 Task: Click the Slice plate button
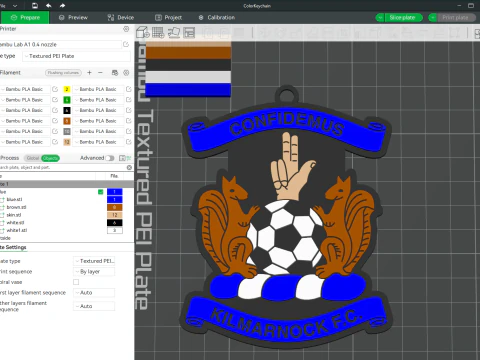[x=403, y=18]
